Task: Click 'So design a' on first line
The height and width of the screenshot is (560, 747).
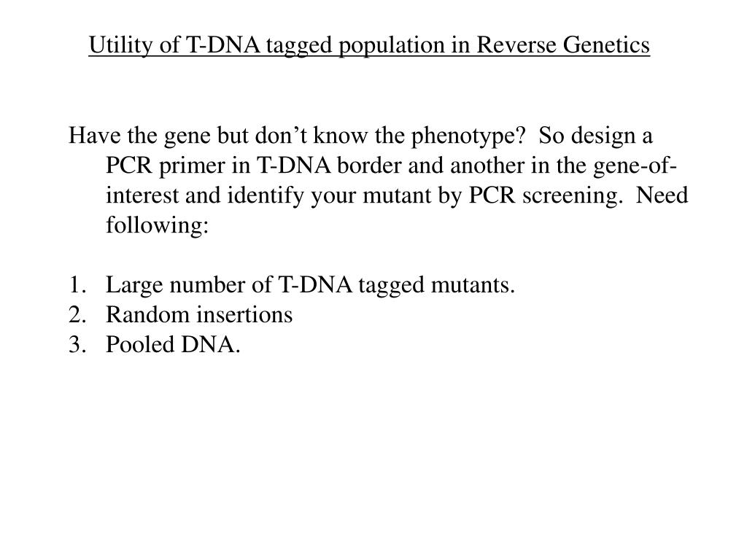Action: point(595,136)
